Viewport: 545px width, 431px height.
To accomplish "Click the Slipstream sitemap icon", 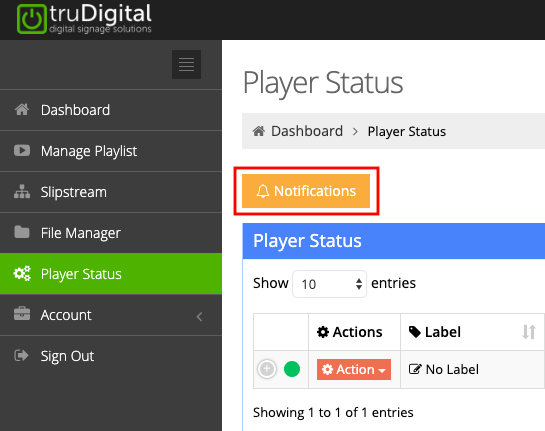I will click(22, 192).
